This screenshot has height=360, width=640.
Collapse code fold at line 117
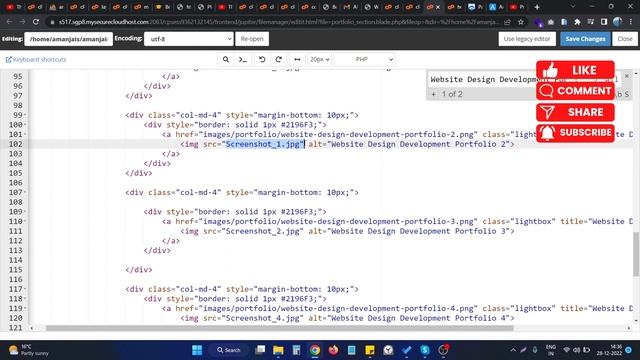(x=26, y=289)
